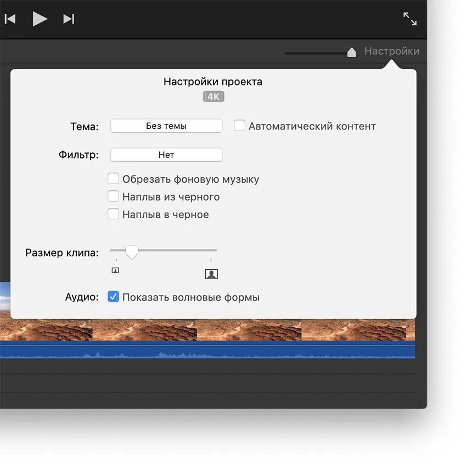Click the Аудио label
The height and width of the screenshot is (476, 472).
(x=82, y=297)
